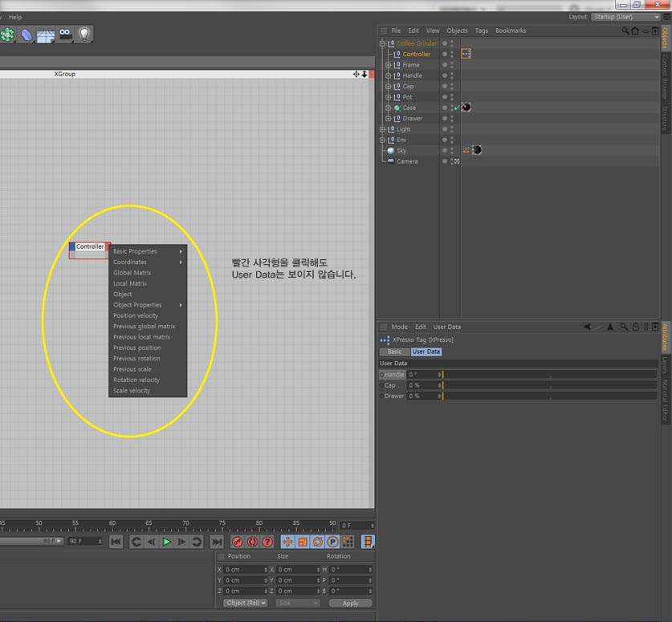Click search icon in Object Manager
This screenshot has height=622, width=672.
click(x=625, y=30)
